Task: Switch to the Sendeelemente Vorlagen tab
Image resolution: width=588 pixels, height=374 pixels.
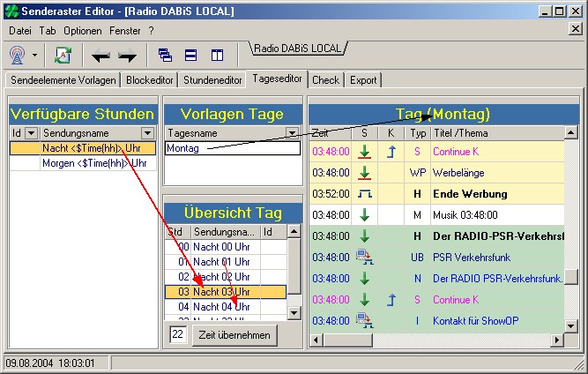Action: pyautogui.click(x=62, y=80)
